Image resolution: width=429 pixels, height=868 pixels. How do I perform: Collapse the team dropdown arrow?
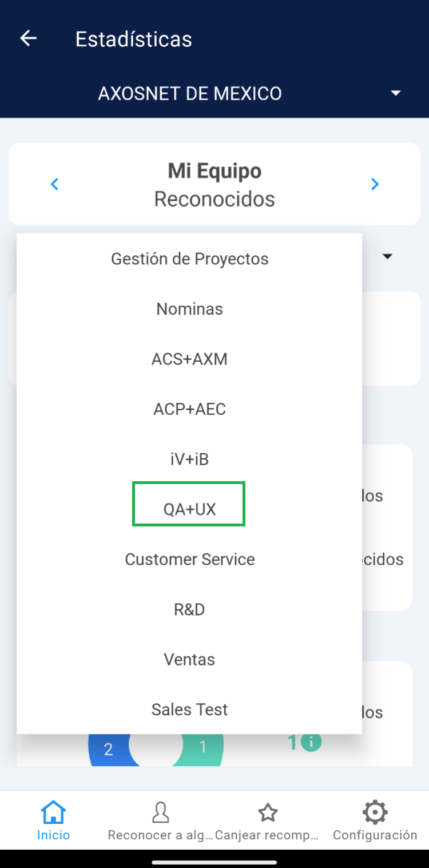387,256
